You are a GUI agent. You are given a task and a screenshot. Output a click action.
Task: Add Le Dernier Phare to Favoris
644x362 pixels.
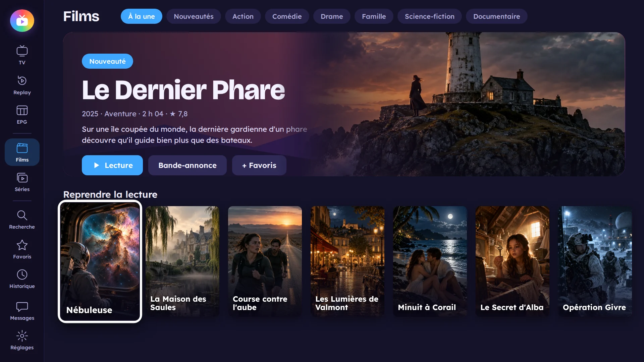(x=259, y=165)
